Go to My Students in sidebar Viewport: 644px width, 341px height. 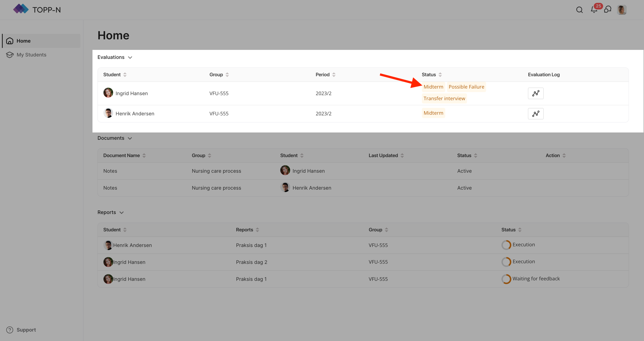point(31,55)
